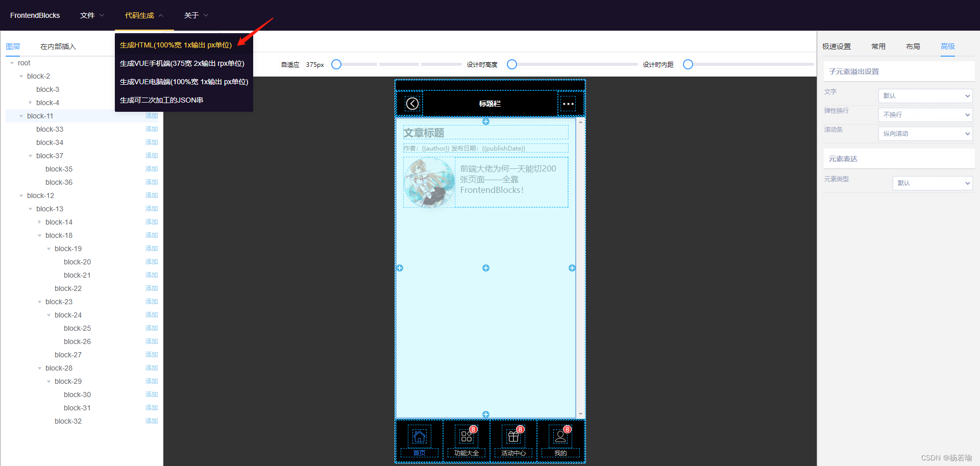Click the plus handle on canvas right edge
This screenshot has width=980, height=466.
tap(572, 268)
